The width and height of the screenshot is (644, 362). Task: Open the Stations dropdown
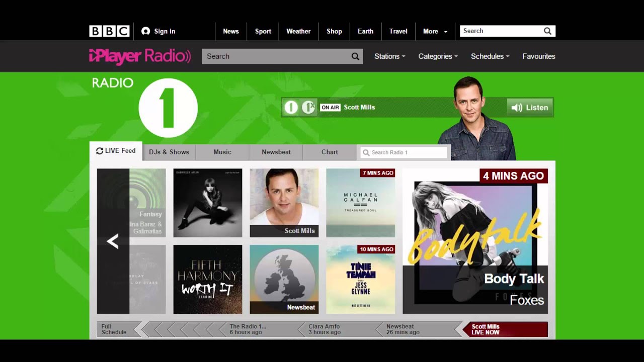[389, 56]
